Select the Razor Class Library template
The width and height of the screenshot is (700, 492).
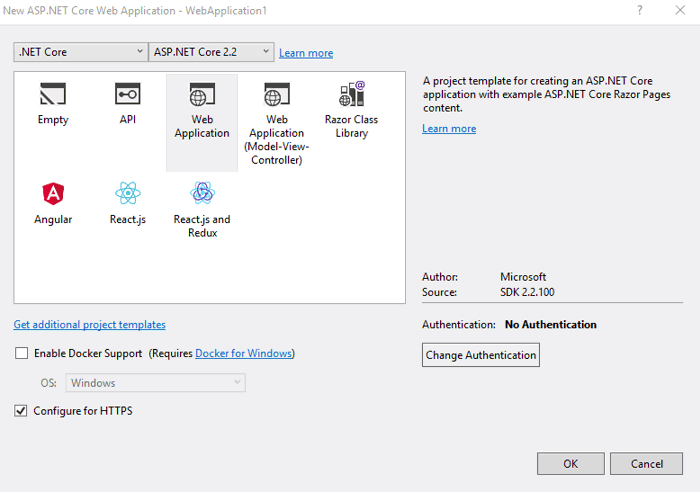351,96
